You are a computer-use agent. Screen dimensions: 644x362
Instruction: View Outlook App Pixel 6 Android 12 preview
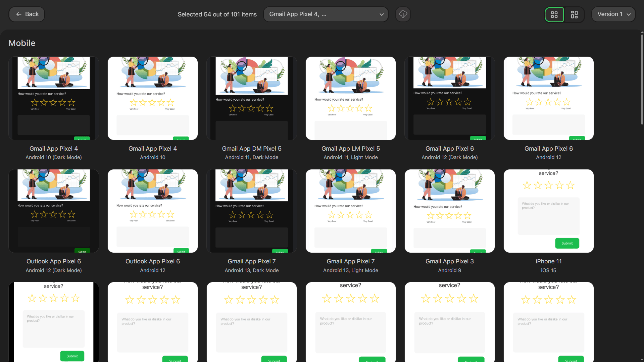[x=153, y=211]
